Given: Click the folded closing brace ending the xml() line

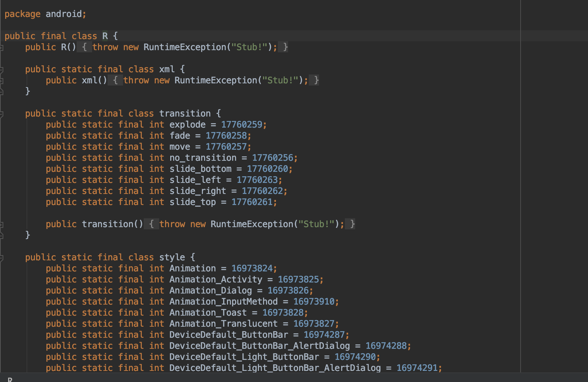Looking at the screenshot, I should 314,80.
